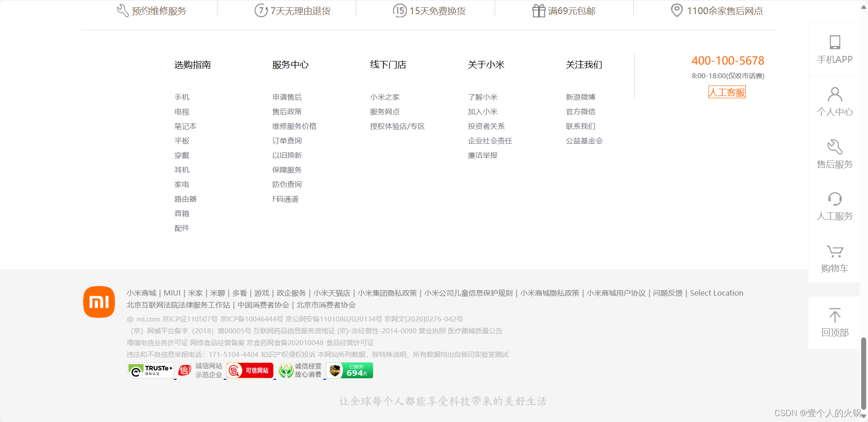Open the 音箱 link
This screenshot has height=422, width=868.
click(182, 213)
